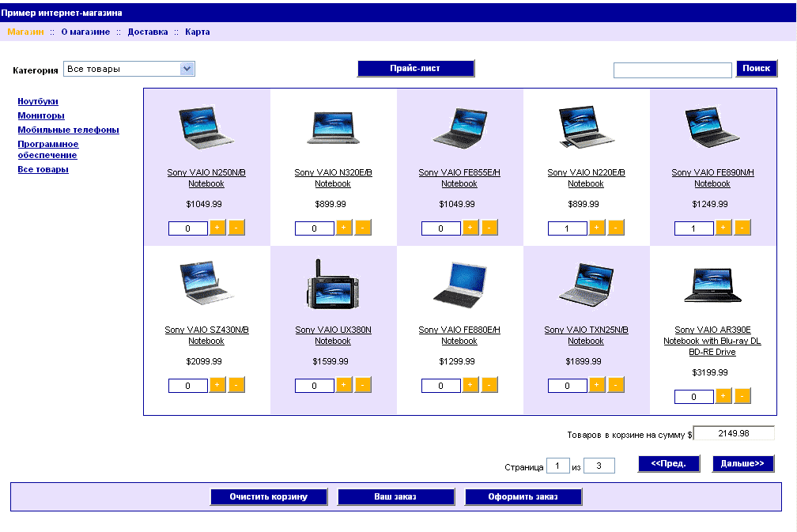797x532 pixels.
Task: Click the Sony VAIO FE880E/H laptop picture
Action: tap(459, 286)
